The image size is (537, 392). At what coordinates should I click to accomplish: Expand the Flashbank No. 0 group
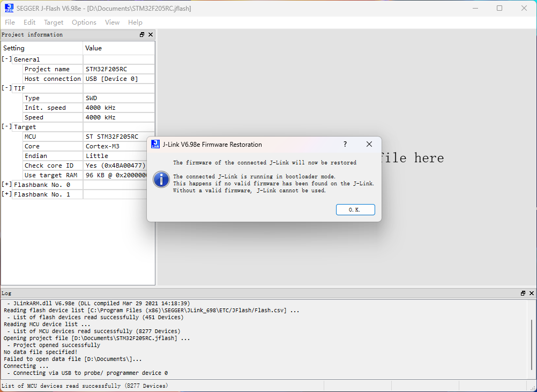[x=6, y=184]
